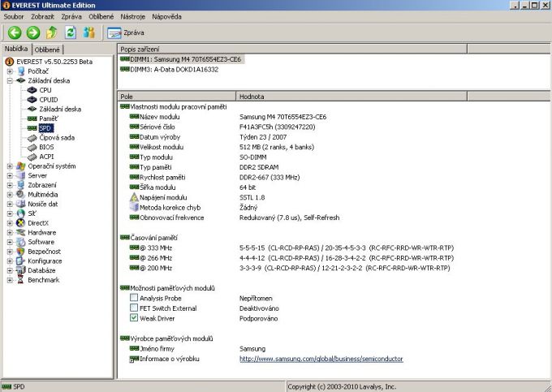The image size is (552, 392).
Task: Open the Oblíbené menu in menu bar
Action: (x=101, y=16)
